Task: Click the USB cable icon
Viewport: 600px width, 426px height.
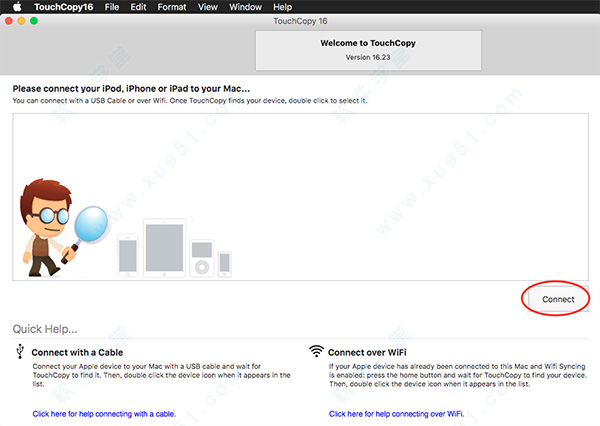Action: [x=20, y=351]
